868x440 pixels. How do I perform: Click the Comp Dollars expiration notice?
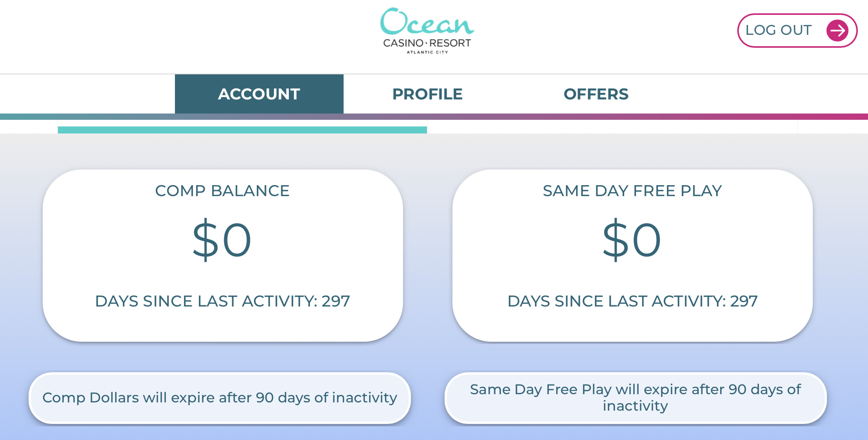(x=220, y=398)
